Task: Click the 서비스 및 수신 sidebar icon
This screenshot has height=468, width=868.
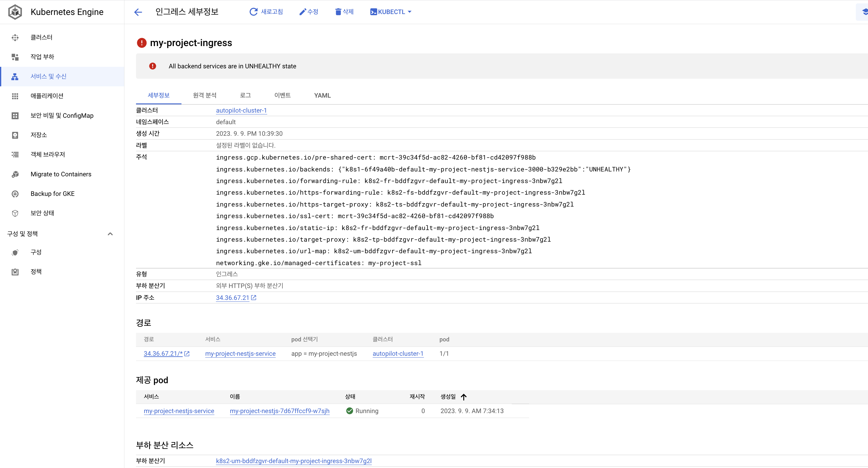Action: 15,77
